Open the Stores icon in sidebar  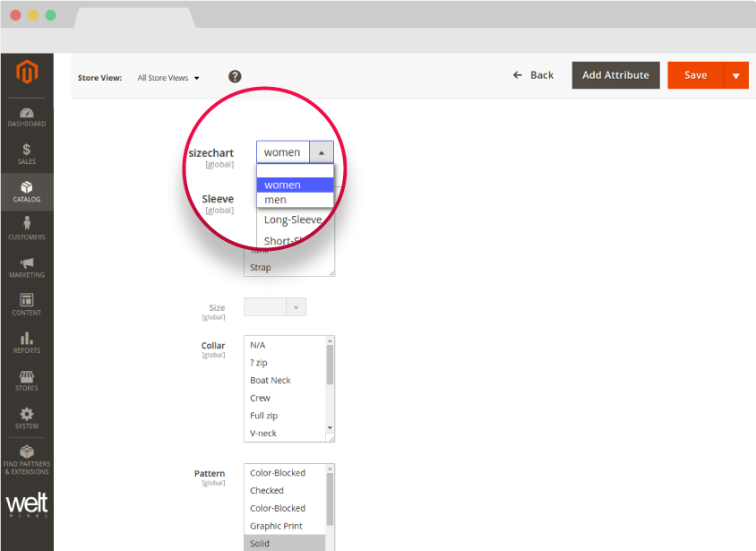pyautogui.click(x=26, y=380)
